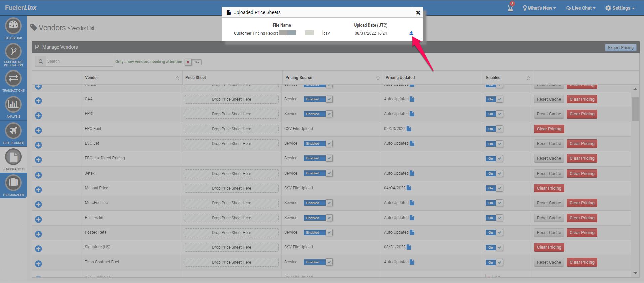This screenshot has height=283, width=644.
Task: Click the vendor Search input field
Action: pyautogui.click(x=79, y=61)
